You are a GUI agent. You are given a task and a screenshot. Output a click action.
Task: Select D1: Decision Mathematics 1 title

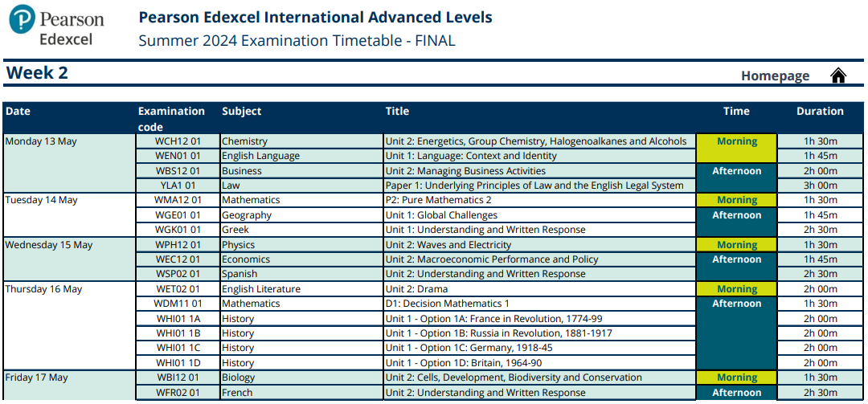click(447, 304)
